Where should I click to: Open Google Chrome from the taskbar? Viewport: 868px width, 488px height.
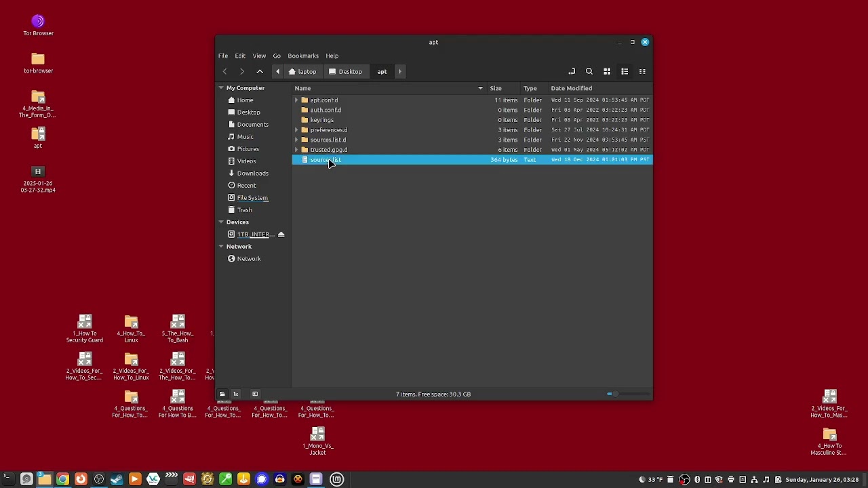62,479
